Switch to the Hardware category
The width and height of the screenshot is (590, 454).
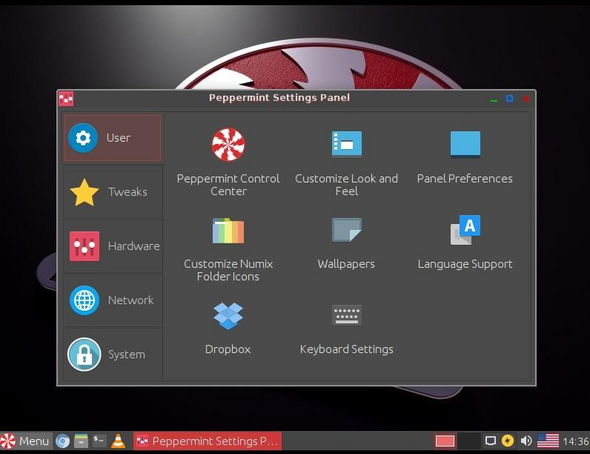coord(113,246)
